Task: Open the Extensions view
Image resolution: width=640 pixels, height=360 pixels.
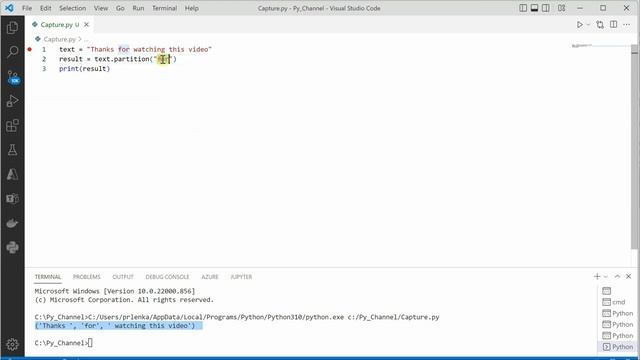Action: 12,125
